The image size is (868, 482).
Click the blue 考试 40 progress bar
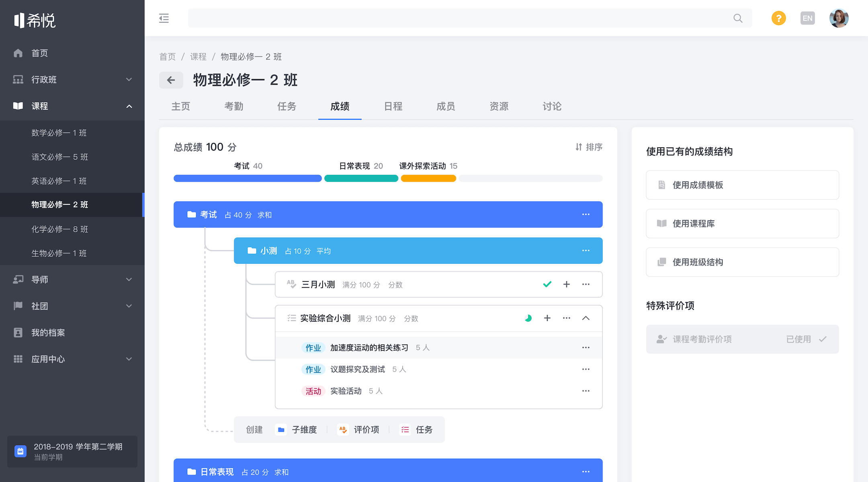(x=248, y=178)
